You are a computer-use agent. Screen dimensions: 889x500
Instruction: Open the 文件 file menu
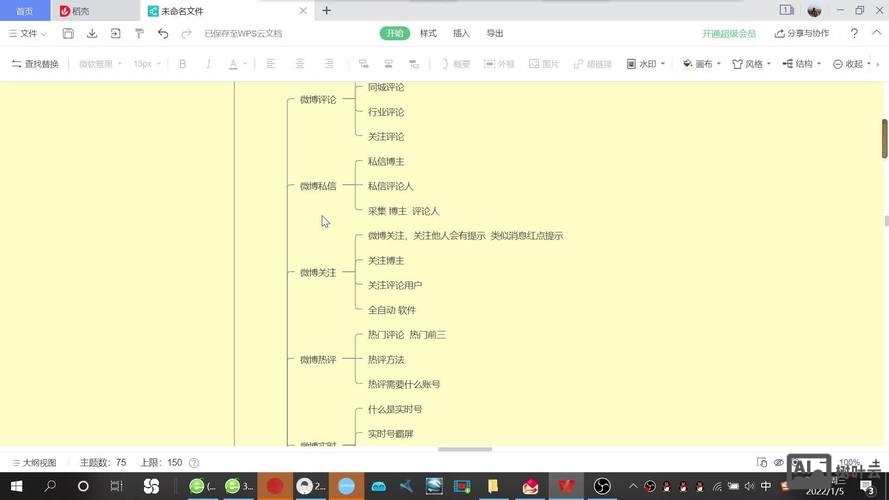point(28,33)
